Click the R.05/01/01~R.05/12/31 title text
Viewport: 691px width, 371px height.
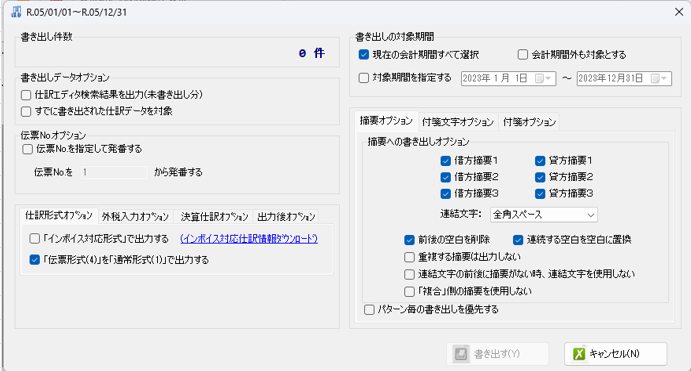tap(77, 12)
